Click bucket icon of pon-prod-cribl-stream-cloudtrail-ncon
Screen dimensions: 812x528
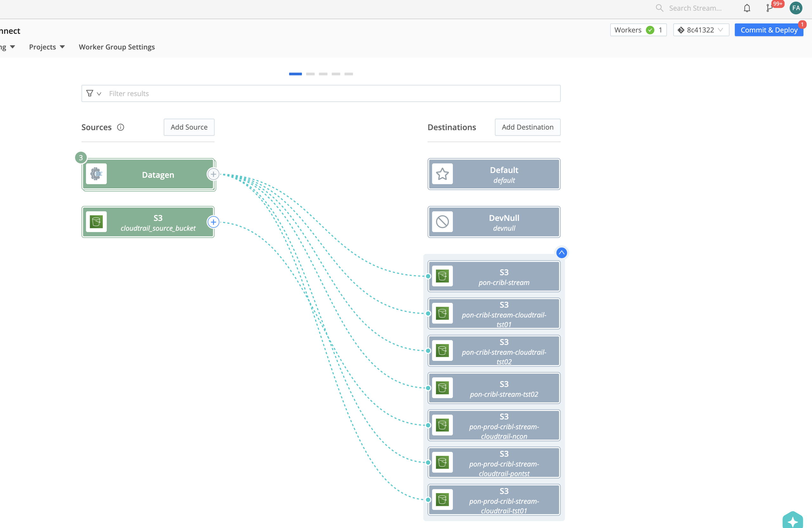[x=442, y=425]
